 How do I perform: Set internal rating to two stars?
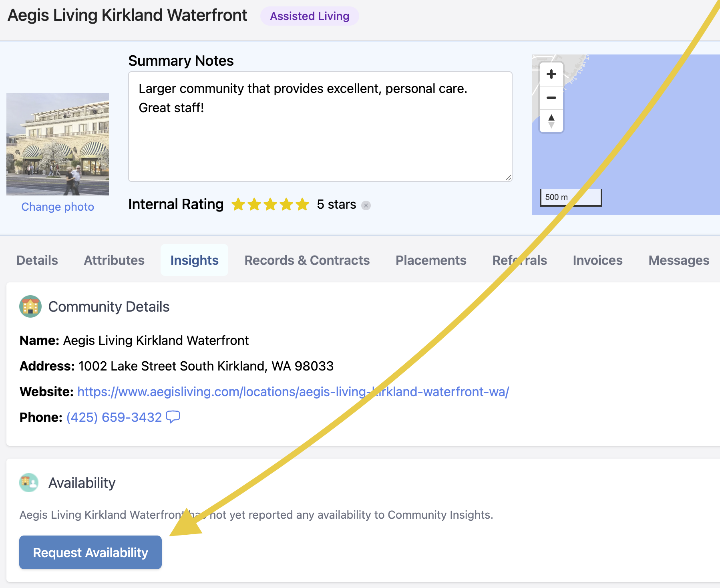(254, 204)
